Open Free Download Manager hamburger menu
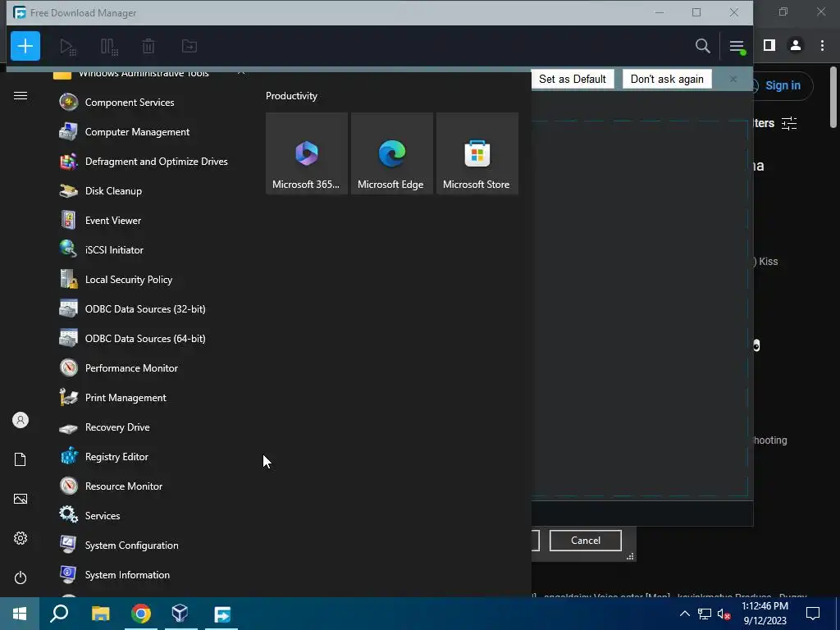The width and height of the screenshot is (840, 630). (737, 46)
